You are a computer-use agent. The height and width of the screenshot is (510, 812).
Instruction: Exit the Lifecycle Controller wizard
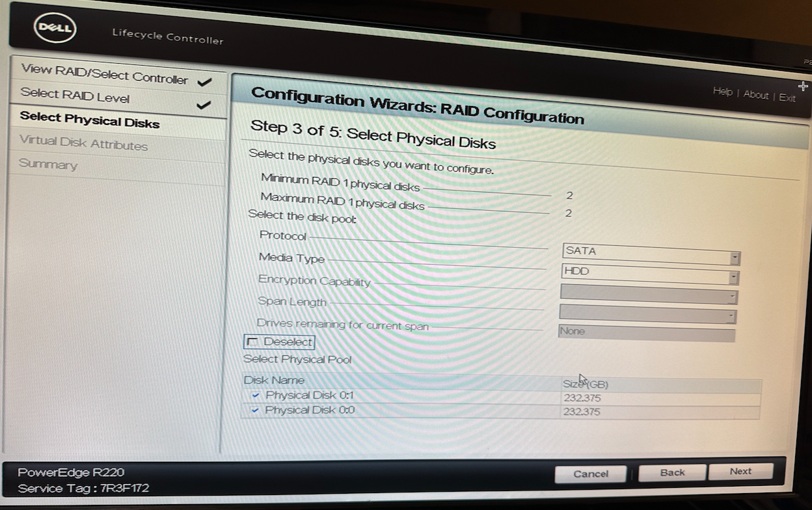click(787, 98)
